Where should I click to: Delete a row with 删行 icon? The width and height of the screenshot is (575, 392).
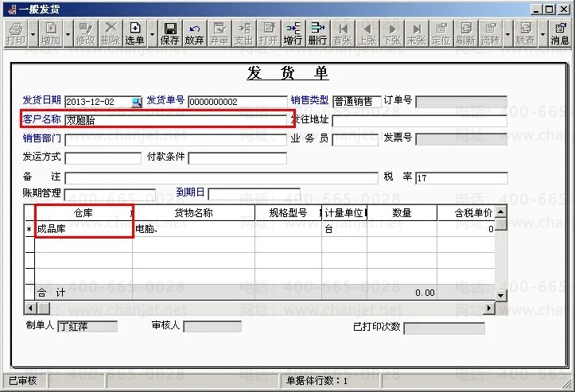pos(317,33)
